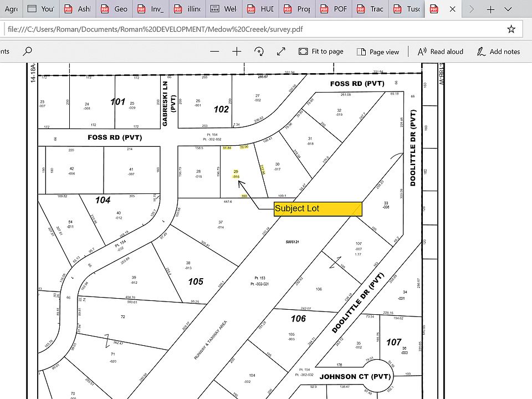The width and height of the screenshot is (532, 399).
Task: Enter full screen with the expand arrows icon
Action: point(281,52)
